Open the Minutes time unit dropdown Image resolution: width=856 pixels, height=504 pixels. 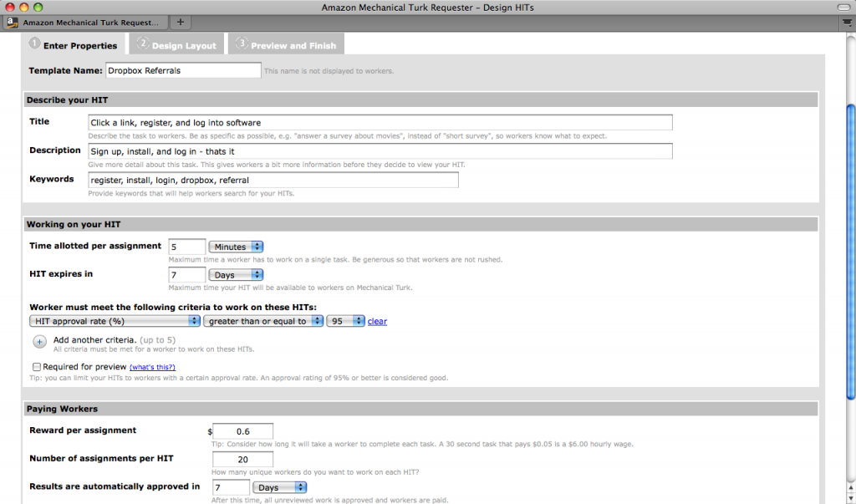pos(236,247)
